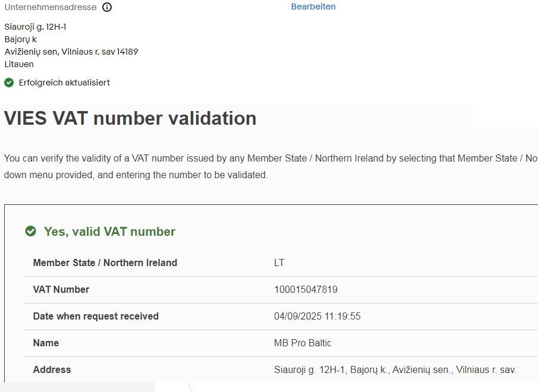Select the VAT number 100015047819
This screenshot has width=538, height=392.
(306, 290)
